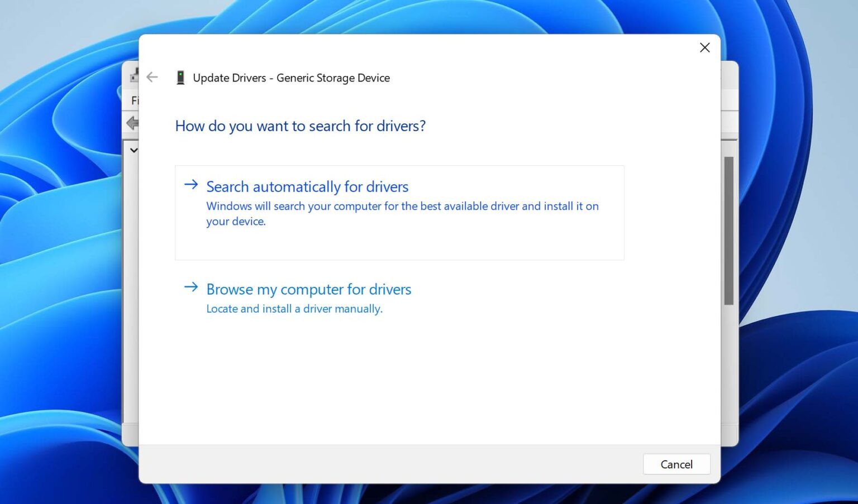
Task: Click the back arrow in the dialog
Action: click(151, 78)
